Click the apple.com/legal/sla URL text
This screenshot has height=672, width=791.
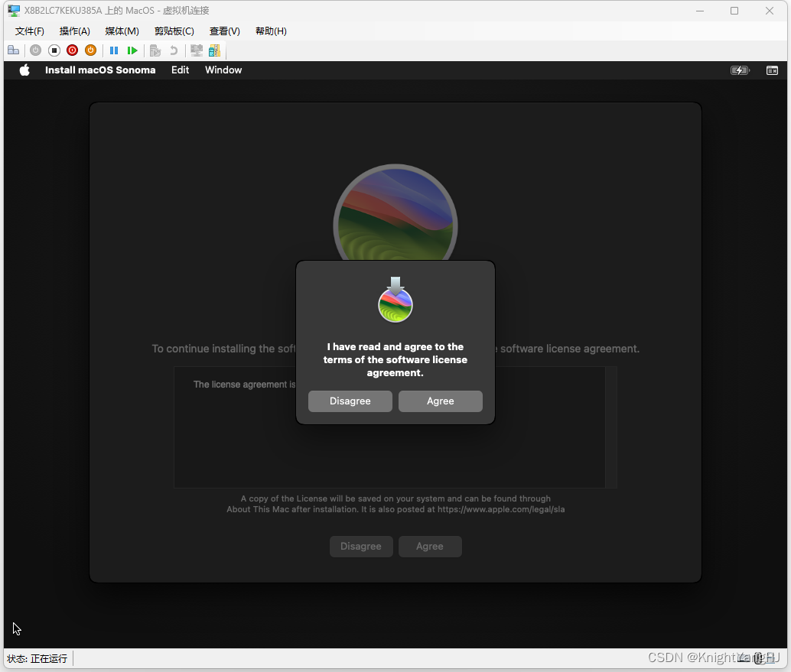point(501,509)
